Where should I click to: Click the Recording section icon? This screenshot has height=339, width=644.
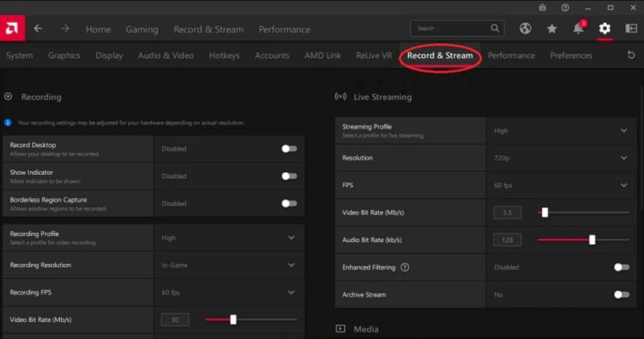8,97
